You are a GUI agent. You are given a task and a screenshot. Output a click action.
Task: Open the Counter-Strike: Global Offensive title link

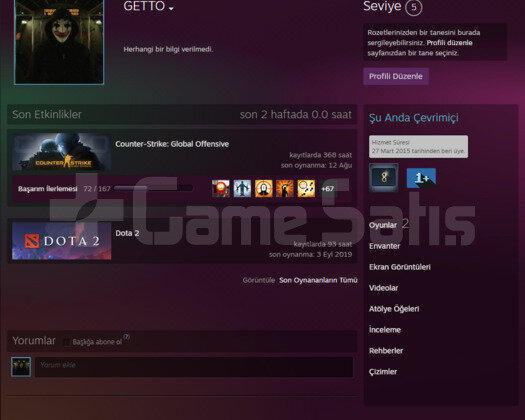point(172,144)
